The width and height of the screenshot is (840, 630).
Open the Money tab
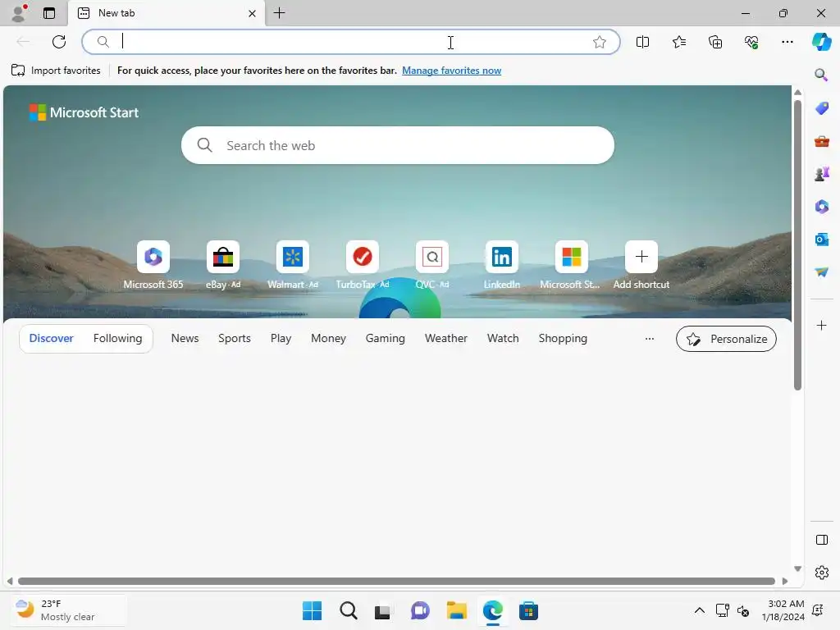pyautogui.click(x=328, y=339)
